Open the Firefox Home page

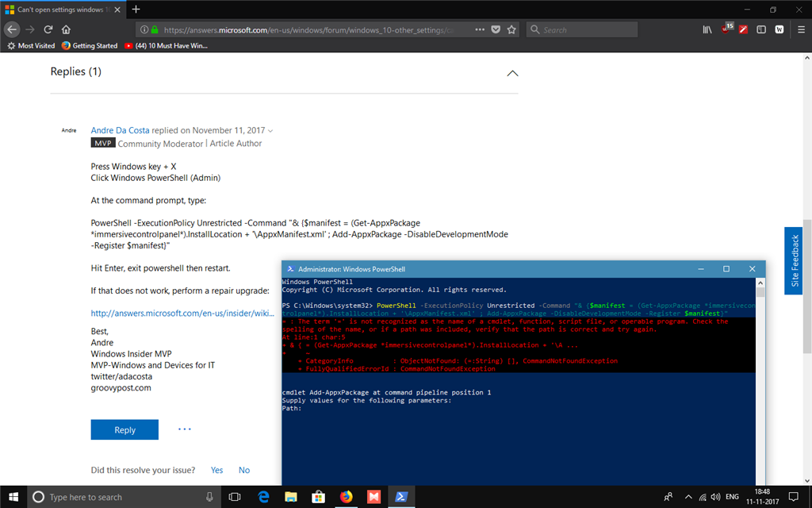66,29
